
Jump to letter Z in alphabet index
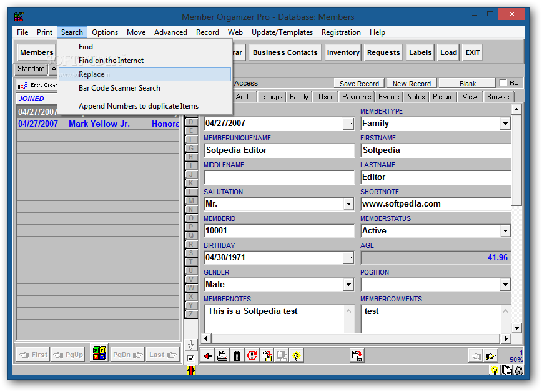pos(191,314)
